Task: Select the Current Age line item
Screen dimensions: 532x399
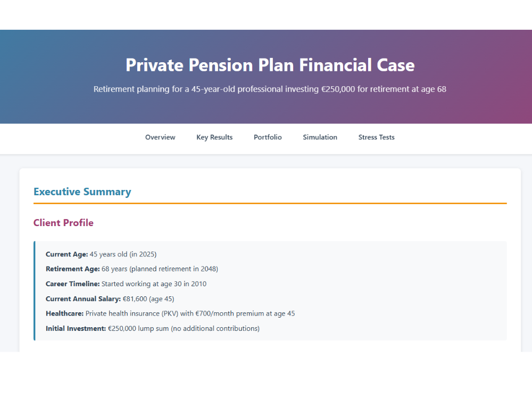Action: click(x=101, y=254)
